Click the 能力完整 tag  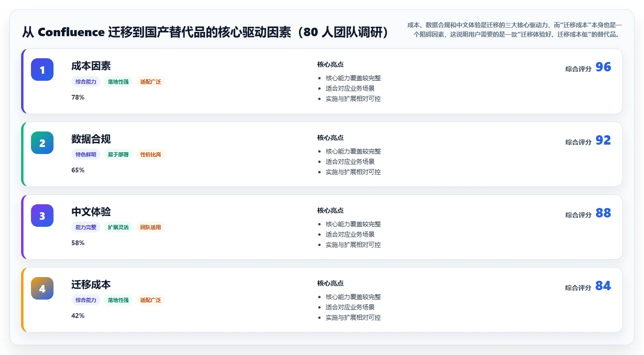pyautogui.click(x=86, y=227)
